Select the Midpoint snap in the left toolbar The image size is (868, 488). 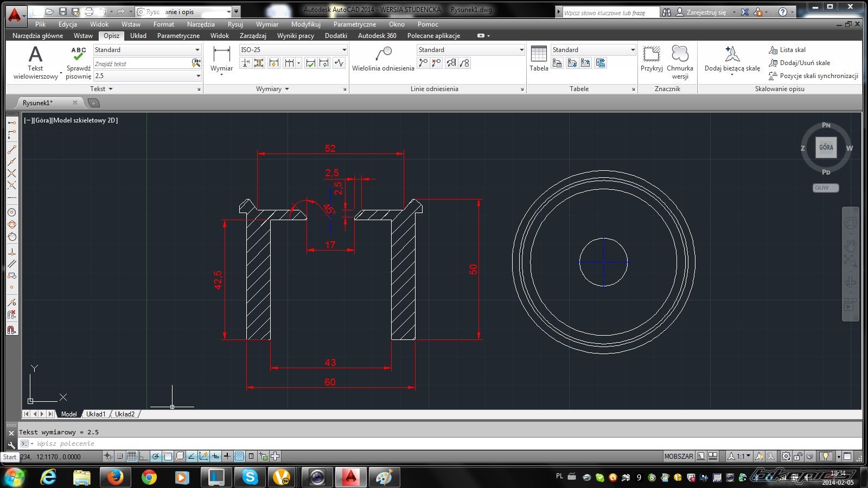click(11, 162)
